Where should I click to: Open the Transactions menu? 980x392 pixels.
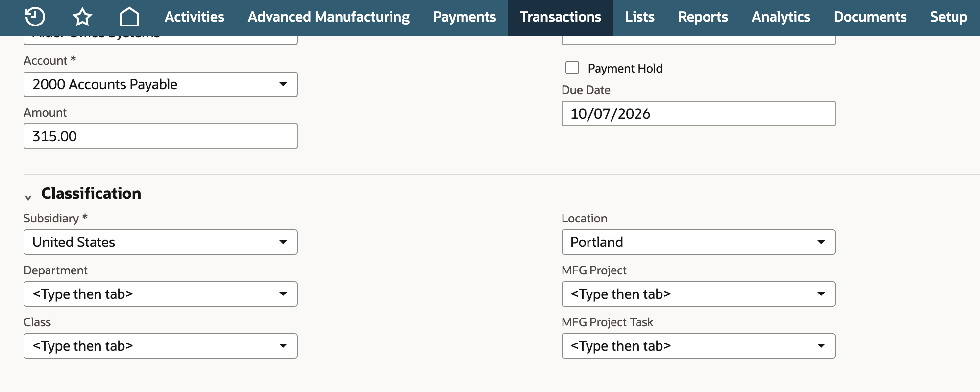(x=561, y=17)
